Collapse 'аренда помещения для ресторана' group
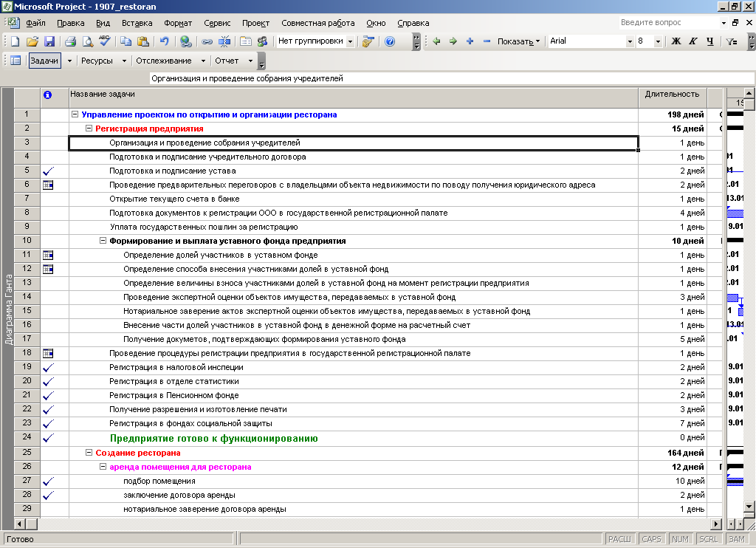 coord(103,467)
